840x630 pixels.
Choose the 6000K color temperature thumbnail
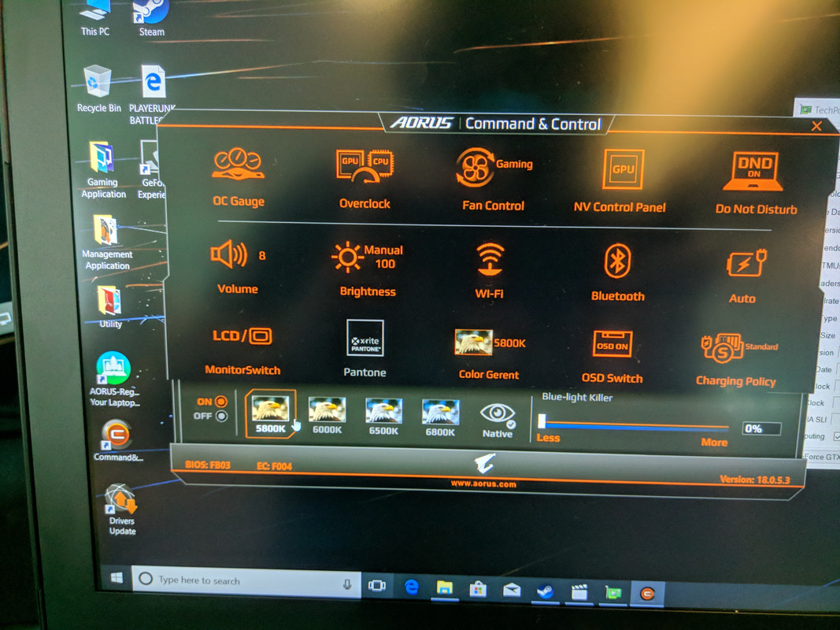327,416
